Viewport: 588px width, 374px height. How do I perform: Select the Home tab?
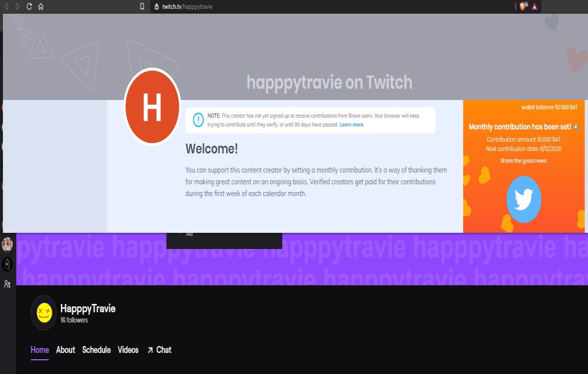coord(40,350)
